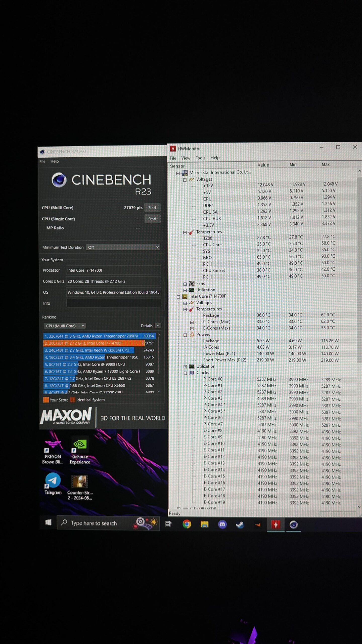The image size is (362, 644).
Task: Click the Max column header in HWMonitor
Action: pos(335,164)
